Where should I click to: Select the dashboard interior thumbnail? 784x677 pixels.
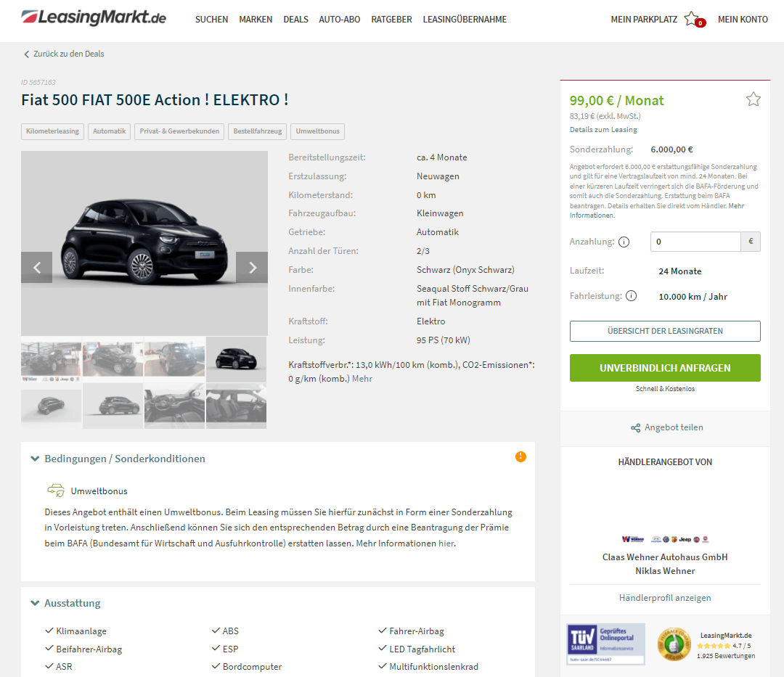pos(174,406)
